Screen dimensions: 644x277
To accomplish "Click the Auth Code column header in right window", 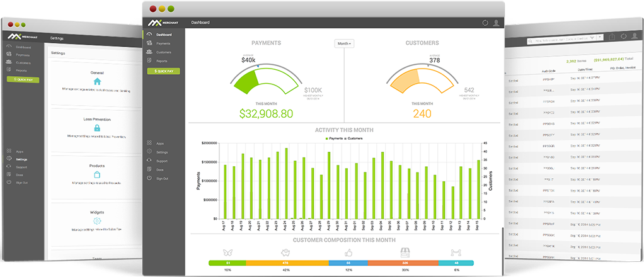I will point(549,71).
